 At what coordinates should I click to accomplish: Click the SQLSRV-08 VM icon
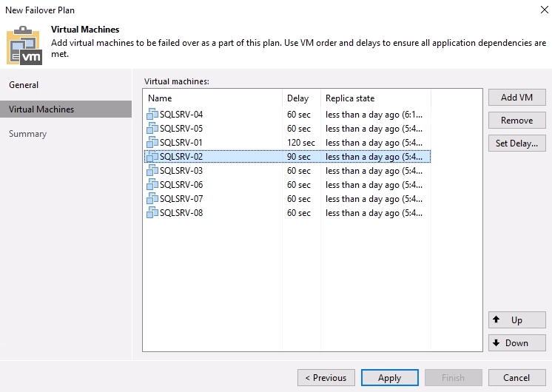(152, 213)
